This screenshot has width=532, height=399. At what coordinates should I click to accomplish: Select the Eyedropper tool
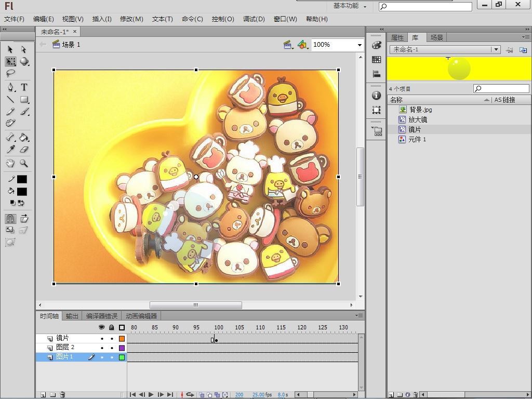tap(10, 149)
